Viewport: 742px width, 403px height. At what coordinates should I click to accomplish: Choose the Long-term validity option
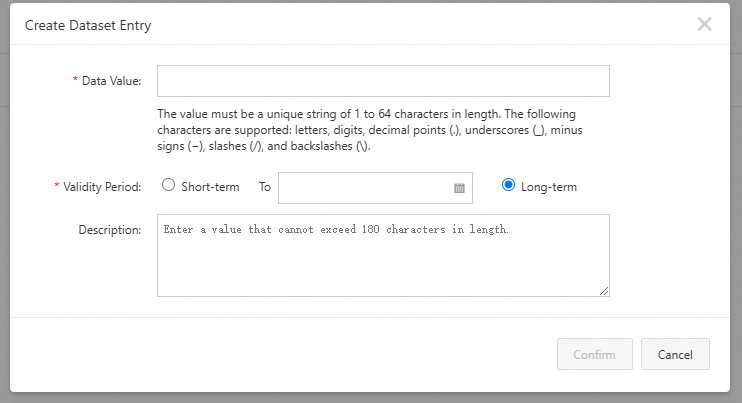coord(508,185)
